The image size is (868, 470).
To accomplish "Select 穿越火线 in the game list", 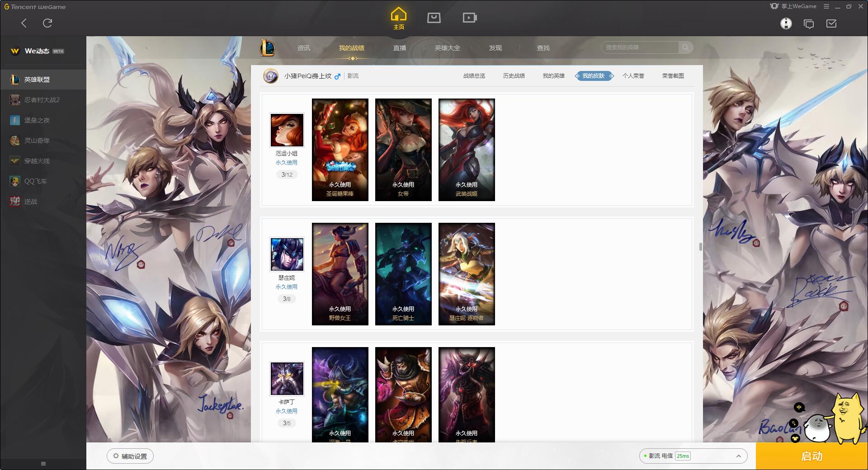I will [x=43, y=161].
